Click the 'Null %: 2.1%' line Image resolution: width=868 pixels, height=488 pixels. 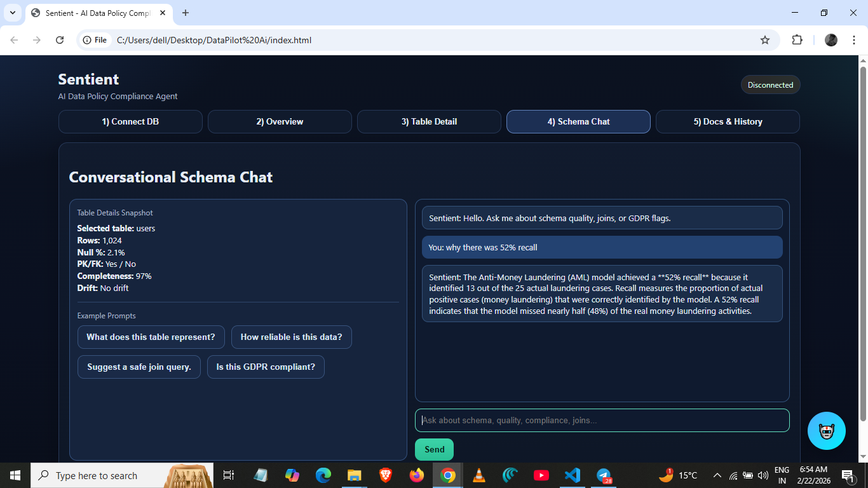[x=101, y=252]
